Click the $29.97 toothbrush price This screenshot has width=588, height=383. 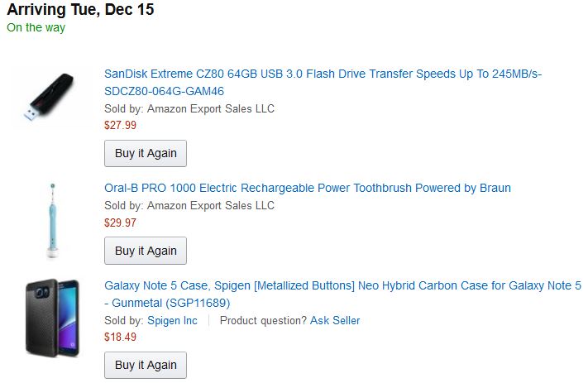(120, 223)
